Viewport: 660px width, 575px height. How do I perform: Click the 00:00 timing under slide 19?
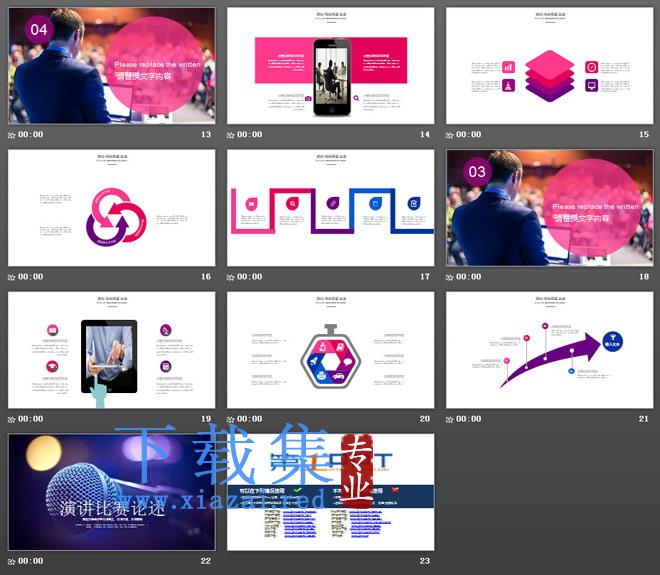(30, 419)
